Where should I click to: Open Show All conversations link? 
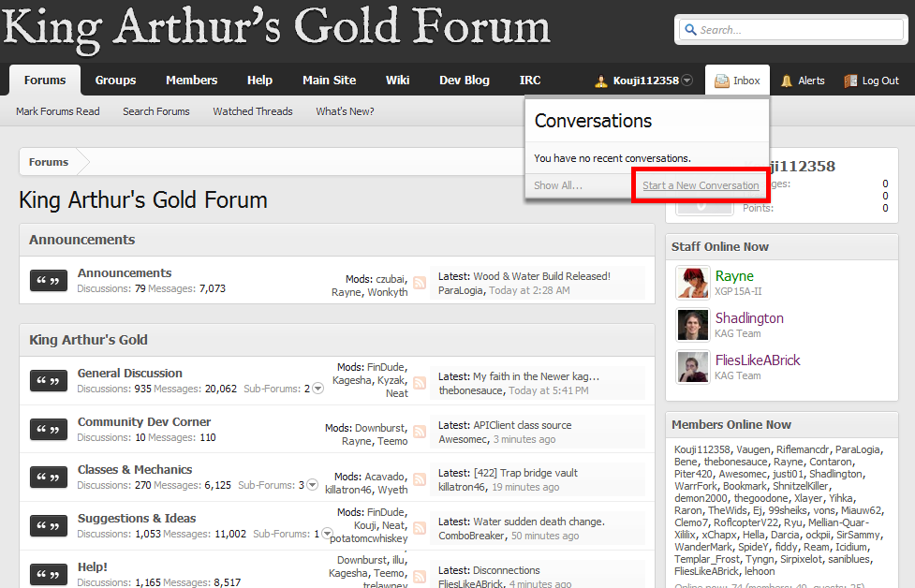pos(557,185)
